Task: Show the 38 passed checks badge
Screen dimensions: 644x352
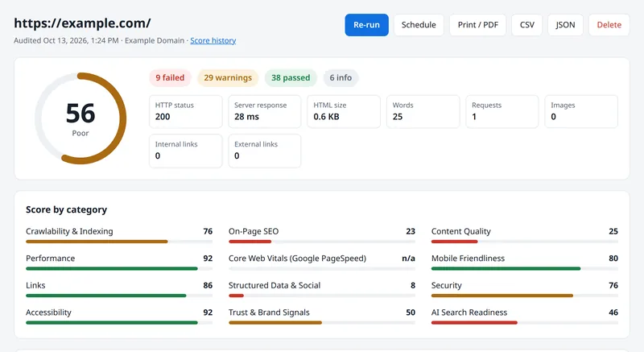Action: tap(291, 77)
